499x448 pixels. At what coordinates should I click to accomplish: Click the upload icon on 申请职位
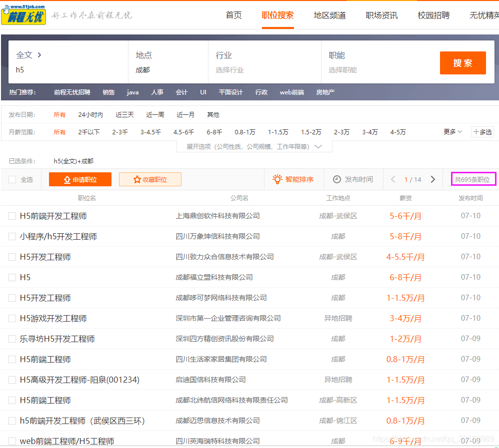click(67, 180)
